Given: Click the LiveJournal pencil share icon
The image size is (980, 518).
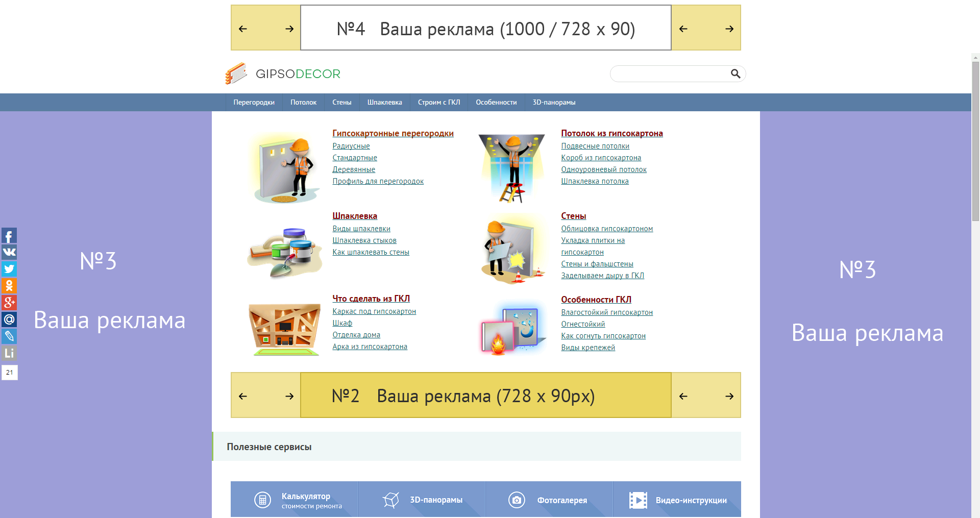Looking at the screenshot, I should (9, 336).
